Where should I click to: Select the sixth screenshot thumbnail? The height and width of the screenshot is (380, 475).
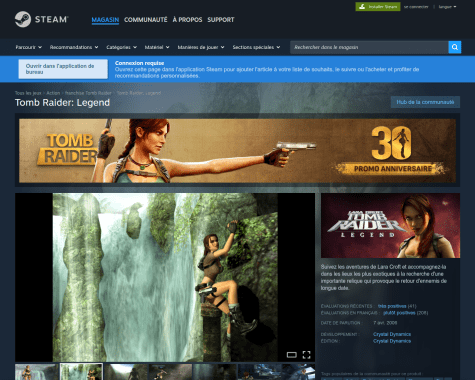pyautogui.click(x=260, y=372)
